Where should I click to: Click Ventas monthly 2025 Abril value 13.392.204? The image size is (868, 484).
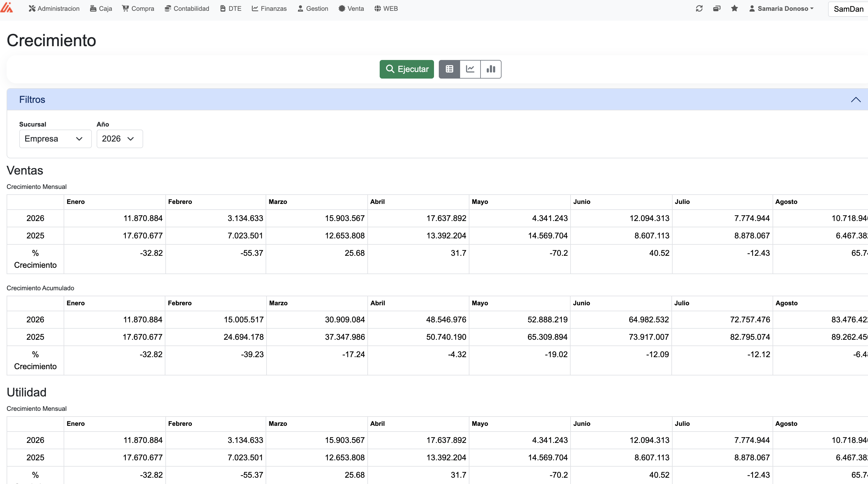pyautogui.click(x=446, y=236)
